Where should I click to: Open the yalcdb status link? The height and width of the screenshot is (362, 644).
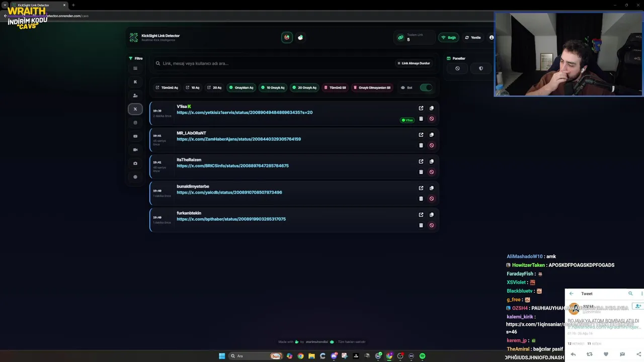click(x=229, y=193)
